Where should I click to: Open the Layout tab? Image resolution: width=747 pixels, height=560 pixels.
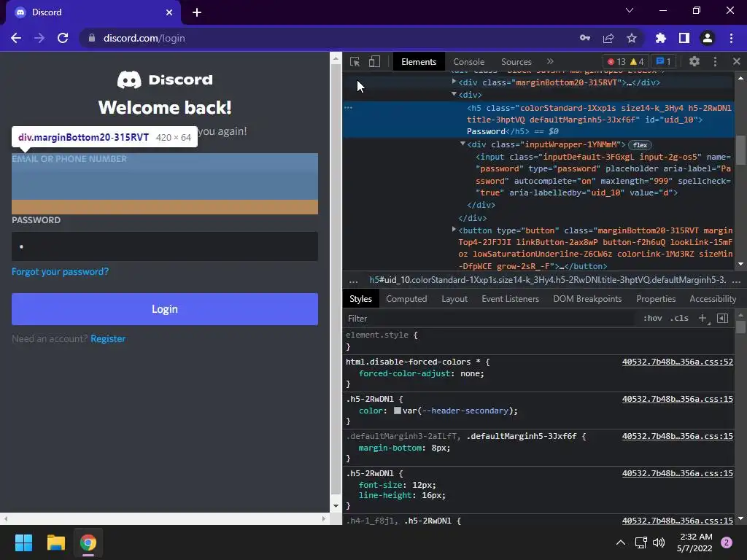click(454, 299)
